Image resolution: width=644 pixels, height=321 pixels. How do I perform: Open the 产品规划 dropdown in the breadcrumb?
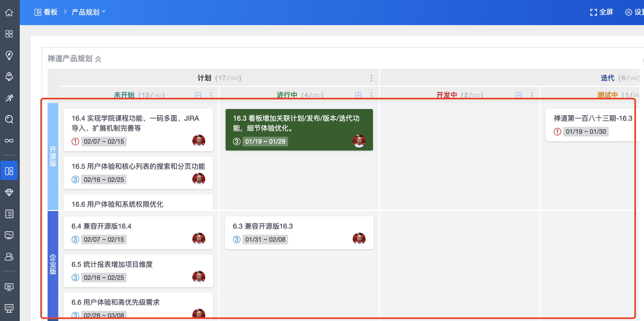(88, 12)
